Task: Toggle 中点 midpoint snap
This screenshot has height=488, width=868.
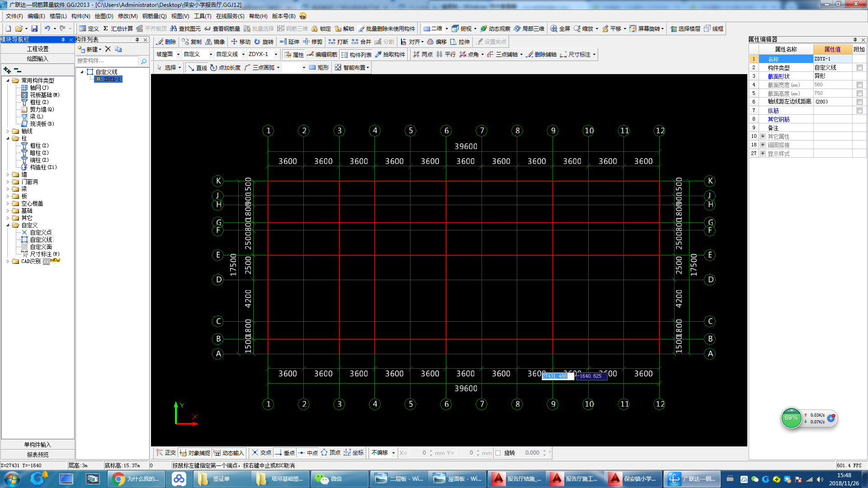Action: pos(308,453)
